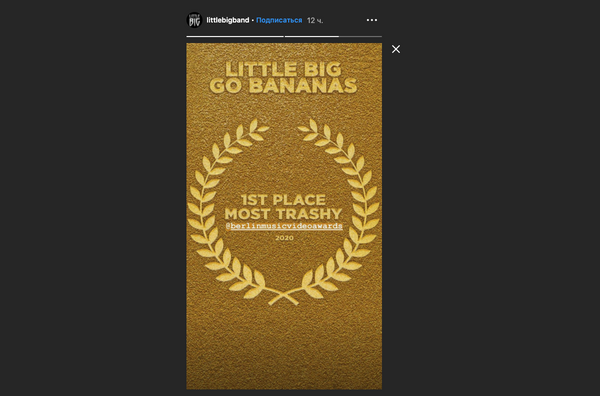The image size is (600, 396).
Task: Click the '12 ч.' story timestamp
Action: point(315,20)
